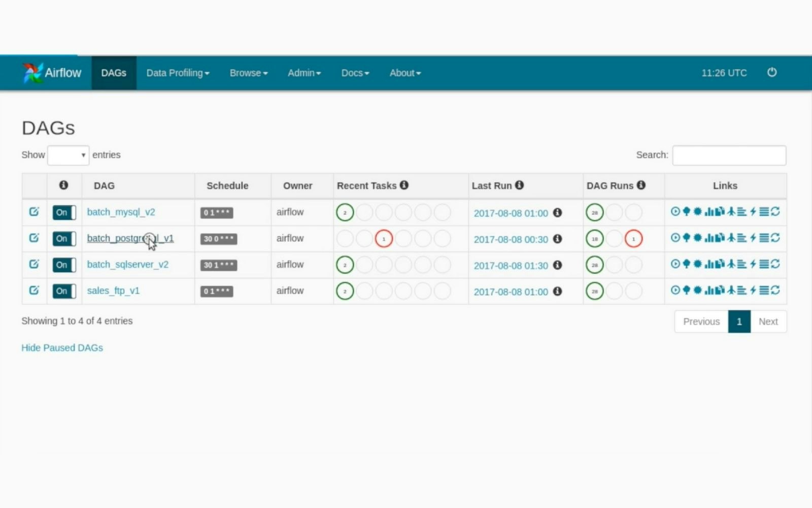Open the batch_sqlserver_v2 DAG link
Viewport: 812px width, 508px height.
point(127,264)
